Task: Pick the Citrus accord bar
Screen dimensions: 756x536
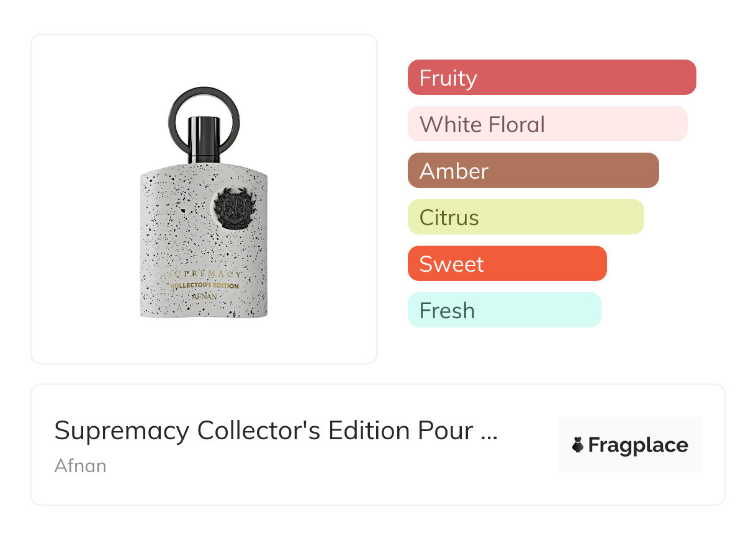Action: pyautogui.click(x=526, y=217)
